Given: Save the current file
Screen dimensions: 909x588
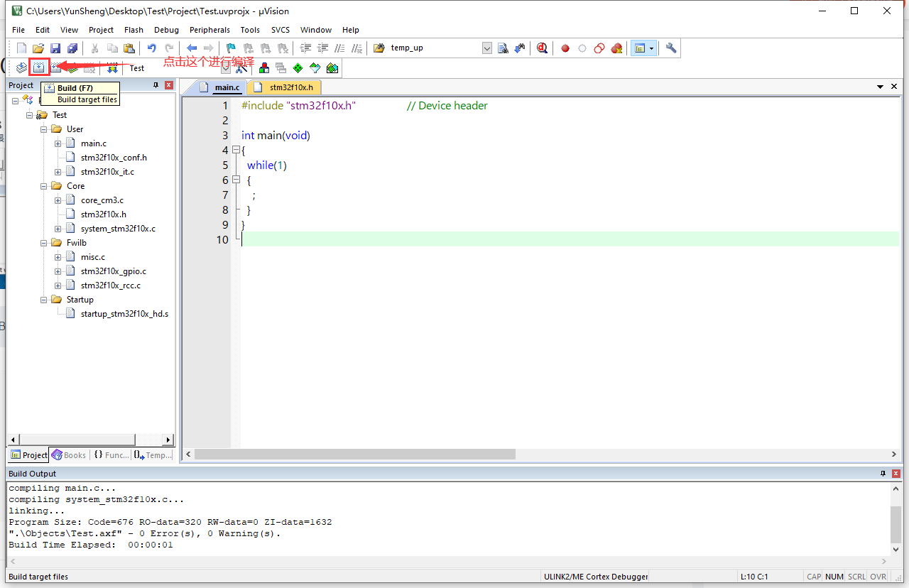Looking at the screenshot, I should tap(55, 48).
